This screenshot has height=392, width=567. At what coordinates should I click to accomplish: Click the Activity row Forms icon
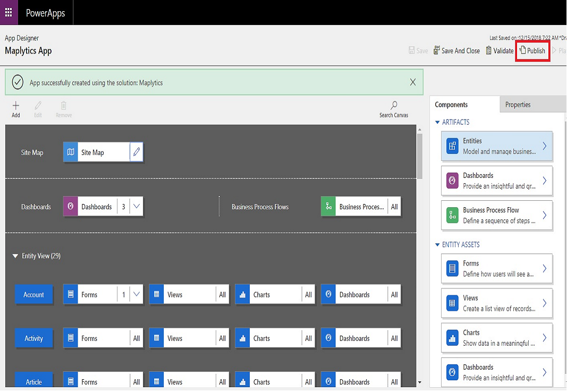coord(71,338)
